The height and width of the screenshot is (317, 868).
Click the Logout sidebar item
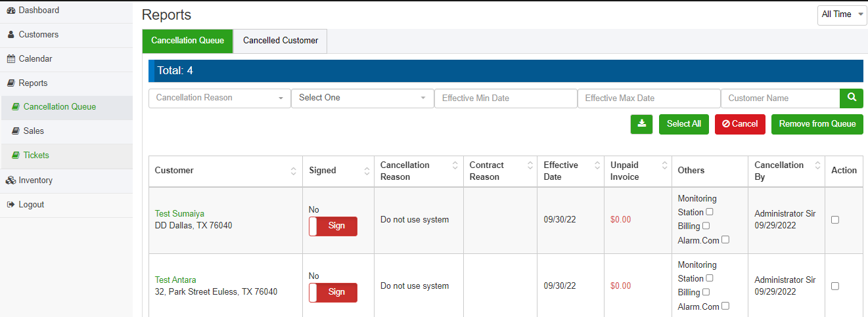(31, 205)
